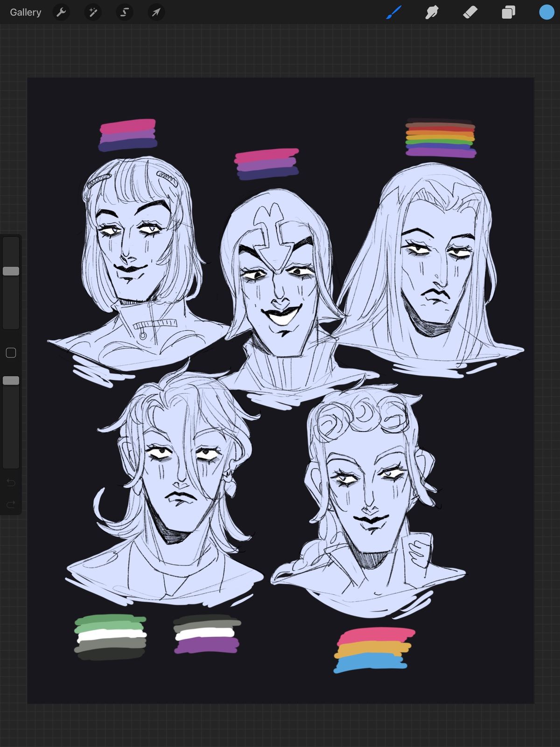Image resolution: width=560 pixels, height=747 pixels.
Task: Tap the undo arrow in sidebar
Action: 11,482
